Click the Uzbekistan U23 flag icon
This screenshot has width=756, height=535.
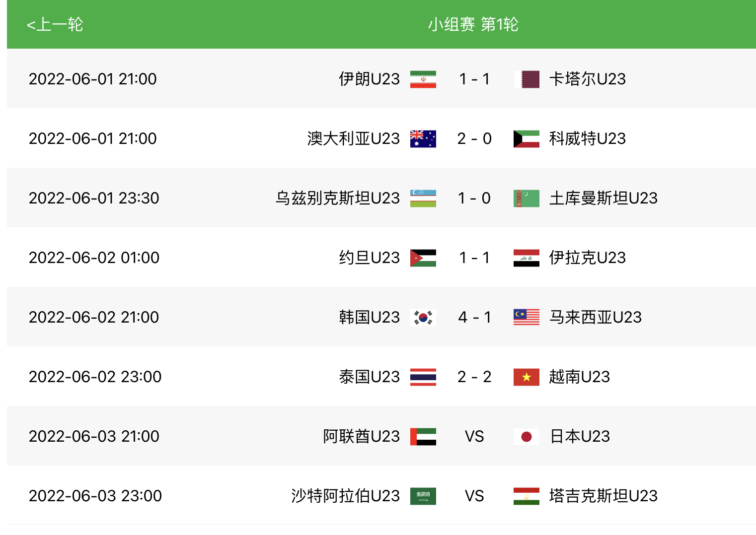[423, 198]
